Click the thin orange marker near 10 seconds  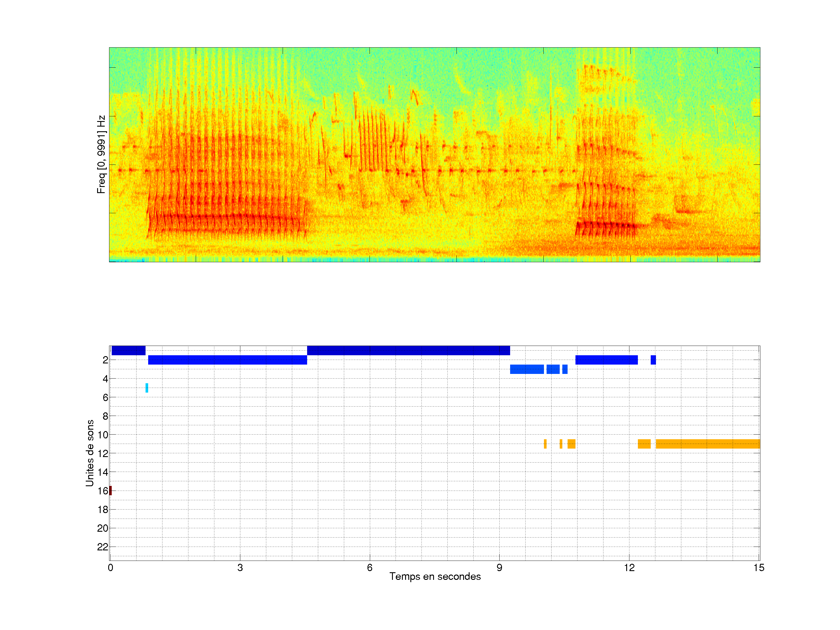point(545,444)
